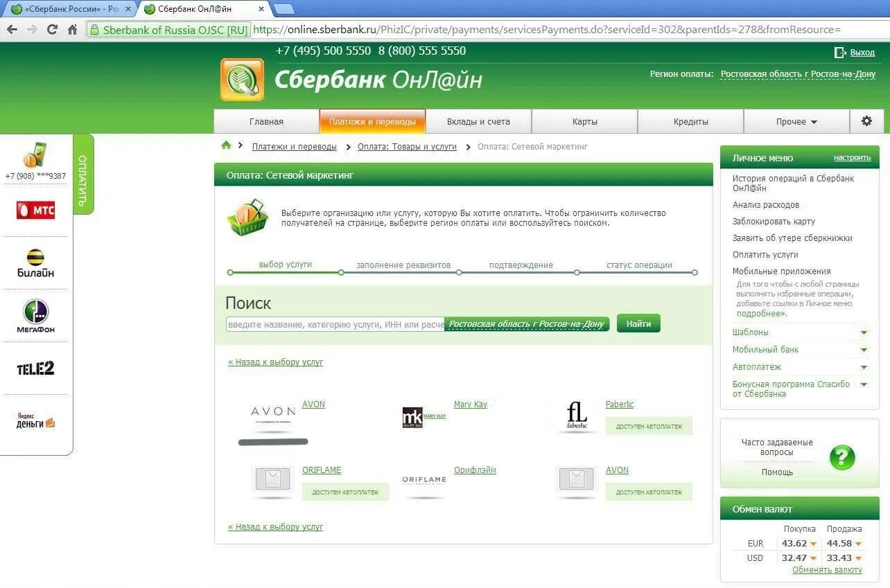Click the browser forward arrow
Viewport: 890px width, 588px height.
tap(31, 30)
